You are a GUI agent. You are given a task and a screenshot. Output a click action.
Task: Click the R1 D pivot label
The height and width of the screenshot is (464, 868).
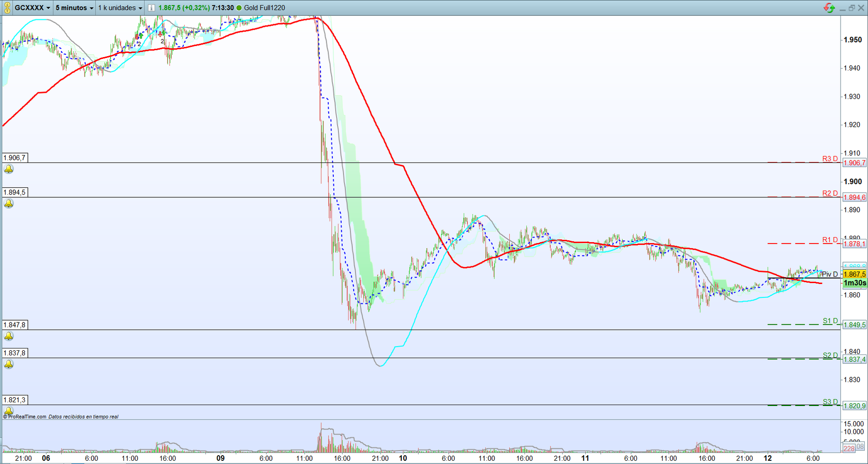pos(830,240)
